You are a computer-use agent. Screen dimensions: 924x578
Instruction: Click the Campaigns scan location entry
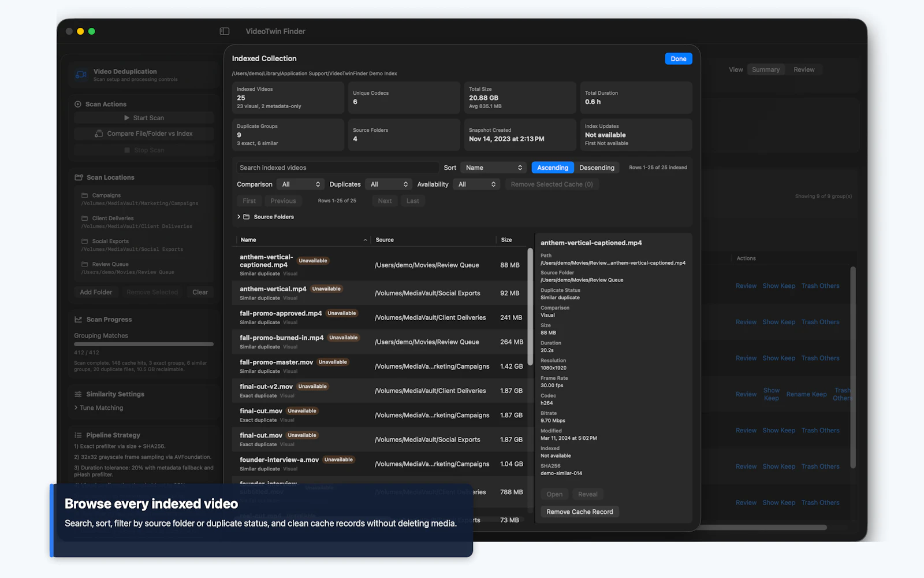pyautogui.click(x=144, y=199)
